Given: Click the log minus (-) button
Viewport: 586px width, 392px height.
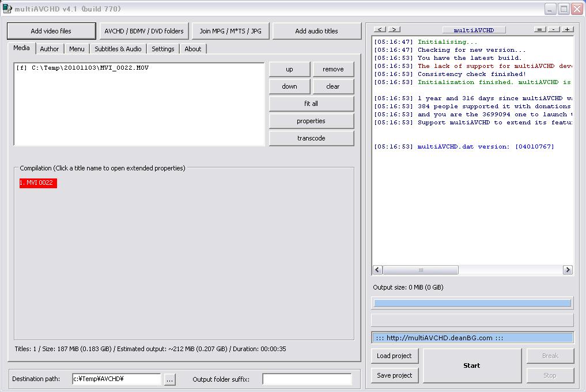Looking at the screenshot, I should tap(554, 29).
